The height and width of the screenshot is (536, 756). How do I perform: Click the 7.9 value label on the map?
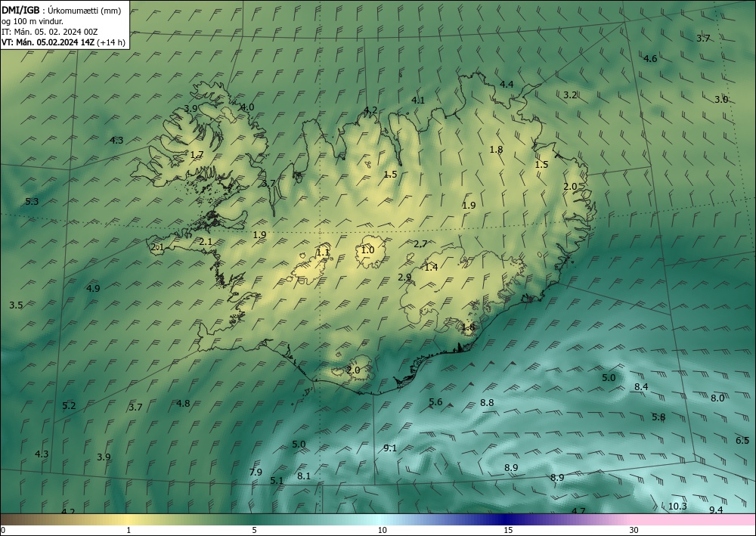coord(256,472)
